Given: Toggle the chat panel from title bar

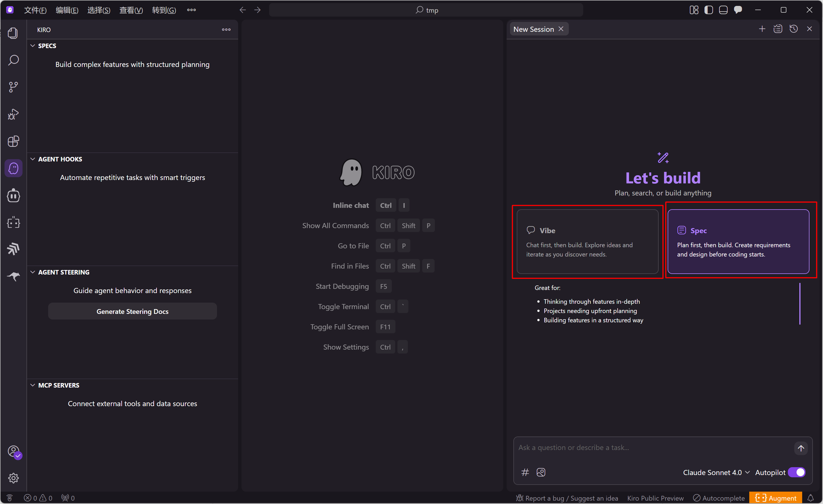Looking at the screenshot, I should pyautogui.click(x=738, y=10).
